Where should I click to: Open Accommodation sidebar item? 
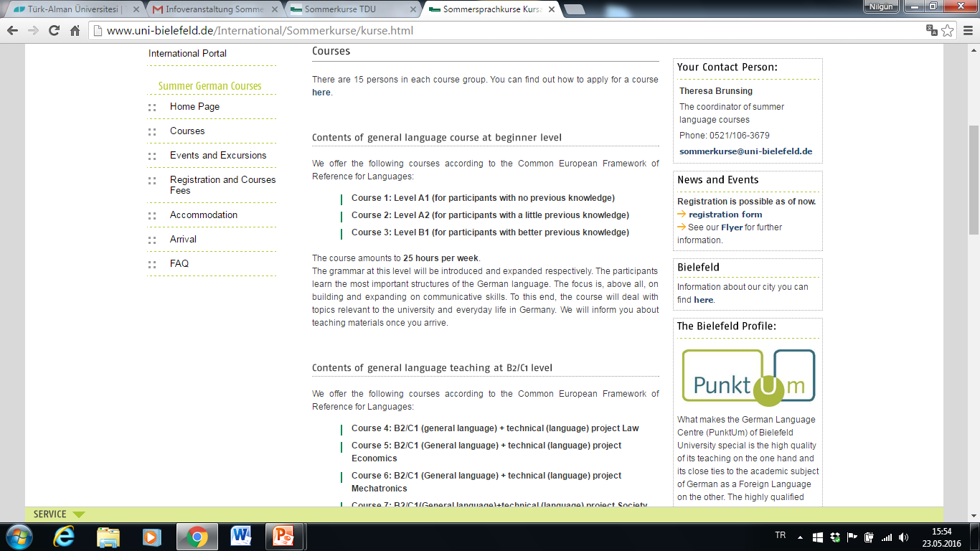tap(204, 215)
